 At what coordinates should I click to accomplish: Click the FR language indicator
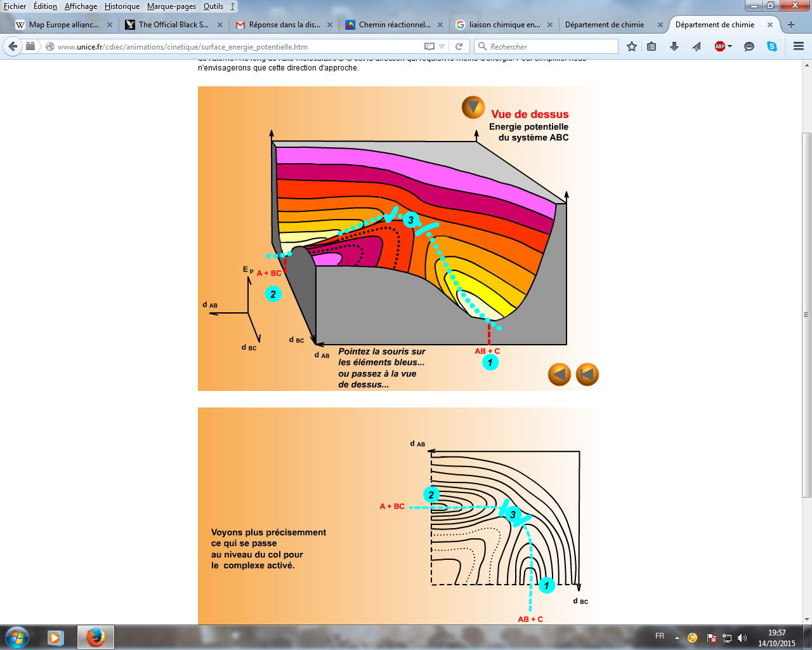point(660,636)
